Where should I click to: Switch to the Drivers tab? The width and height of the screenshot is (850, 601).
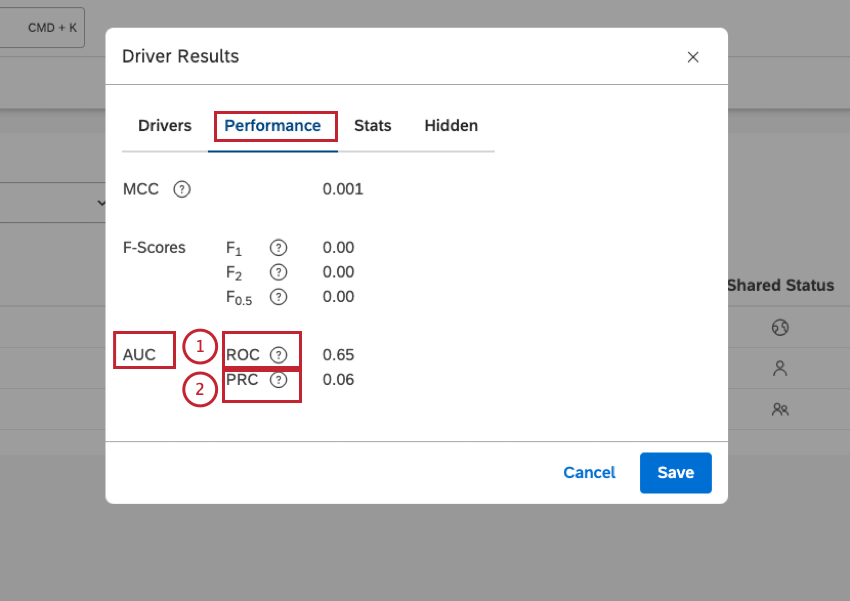pyautogui.click(x=165, y=126)
